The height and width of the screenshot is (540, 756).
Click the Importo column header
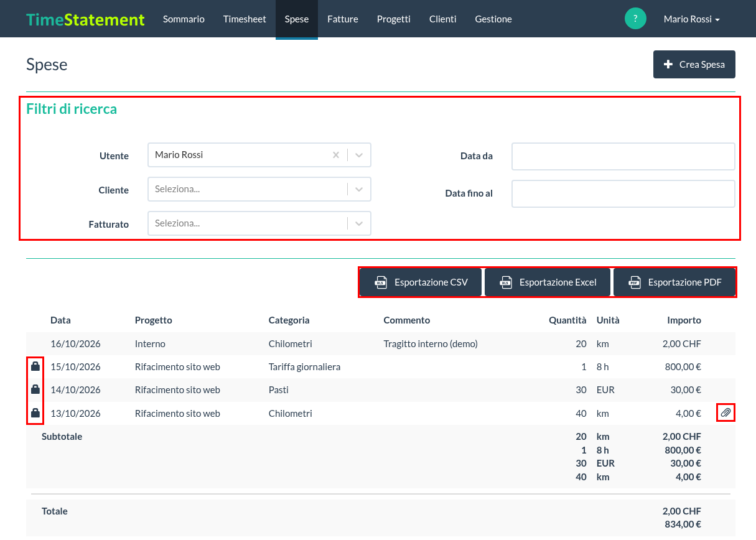coord(684,320)
